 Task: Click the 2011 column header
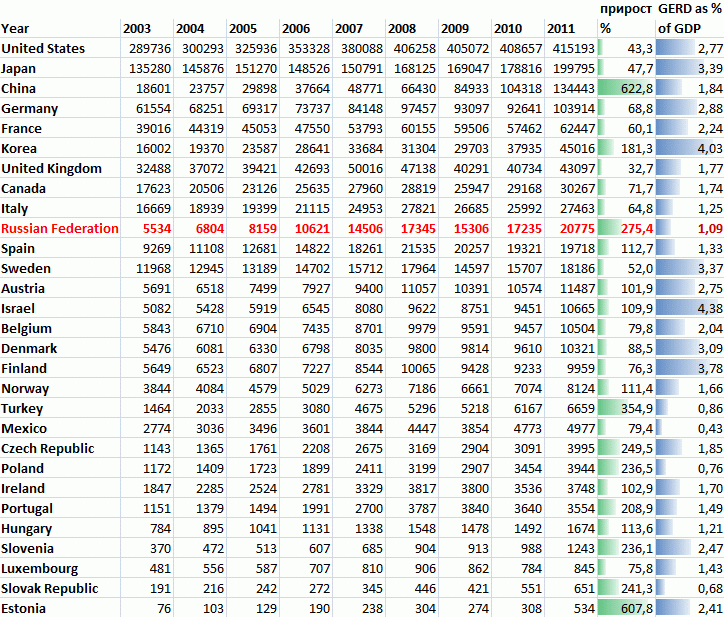click(x=561, y=29)
